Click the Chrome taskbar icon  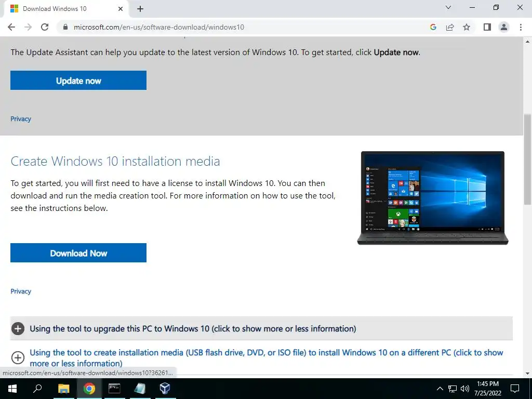[x=89, y=389]
